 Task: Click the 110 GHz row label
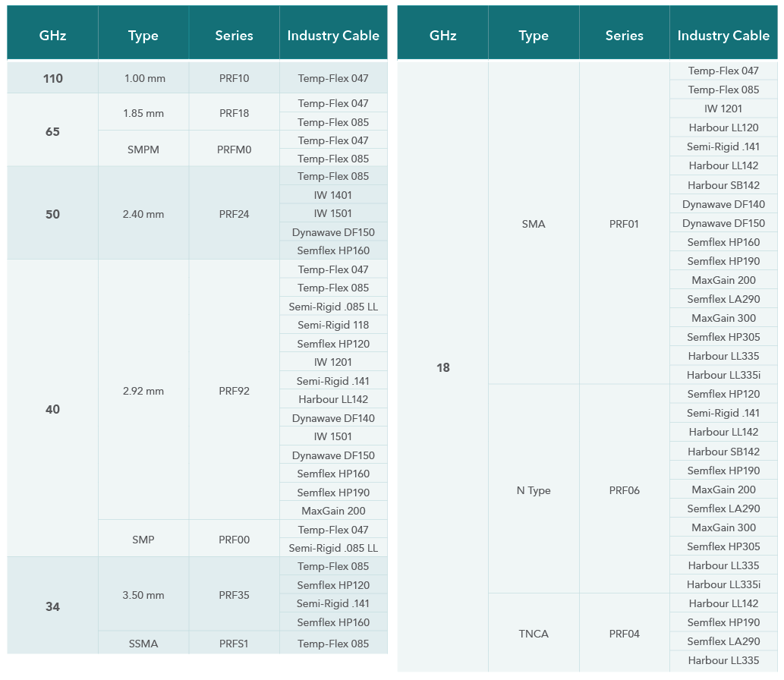pos(52,78)
